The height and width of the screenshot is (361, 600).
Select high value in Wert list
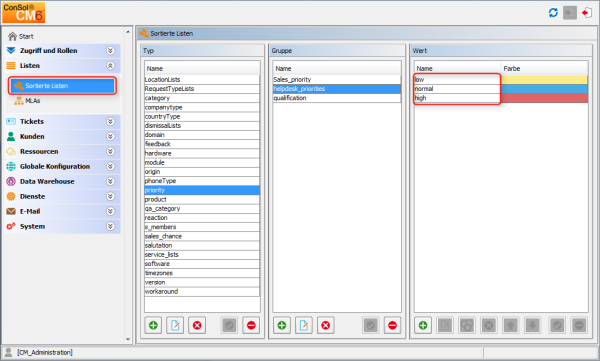[x=457, y=98]
